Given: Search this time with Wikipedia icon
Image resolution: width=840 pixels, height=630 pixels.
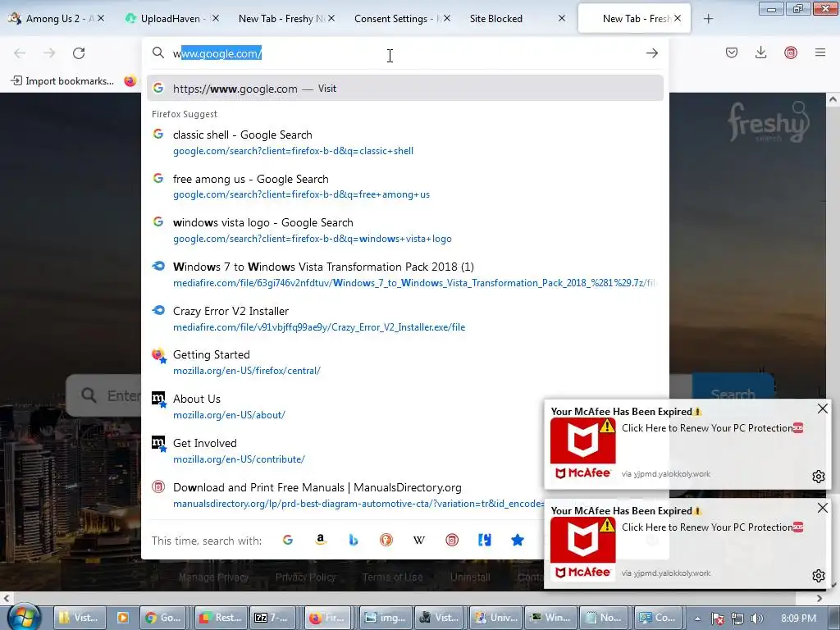Looking at the screenshot, I should click(419, 540).
